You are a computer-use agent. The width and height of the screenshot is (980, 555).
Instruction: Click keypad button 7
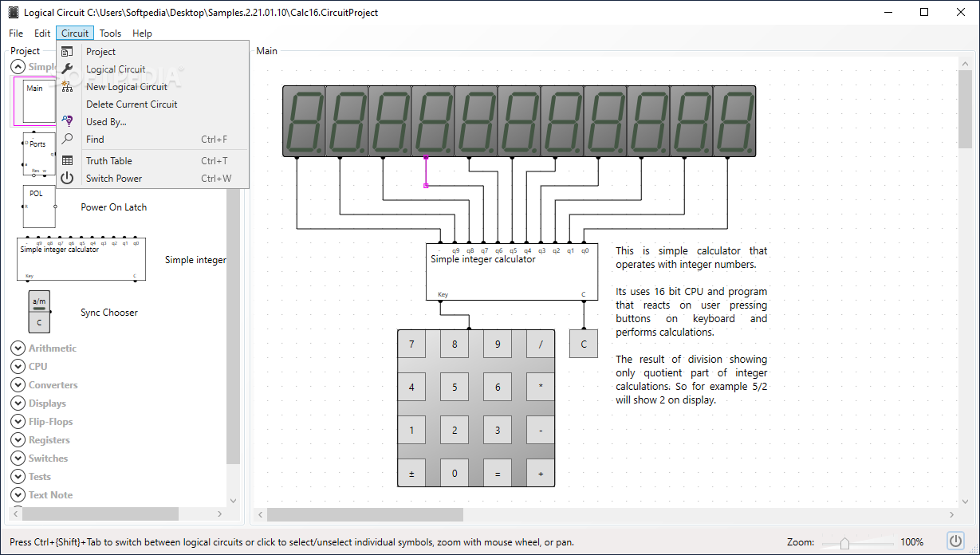click(x=411, y=344)
